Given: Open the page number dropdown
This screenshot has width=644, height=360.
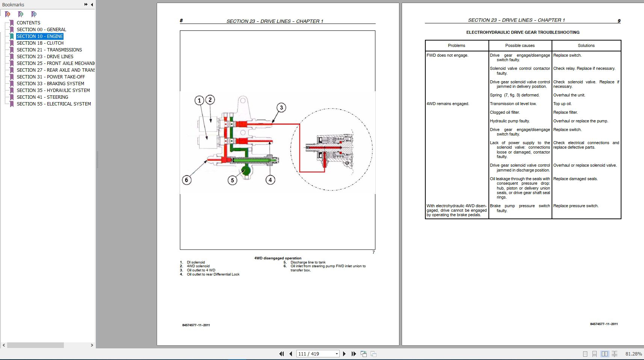Looking at the screenshot, I should point(337,354).
